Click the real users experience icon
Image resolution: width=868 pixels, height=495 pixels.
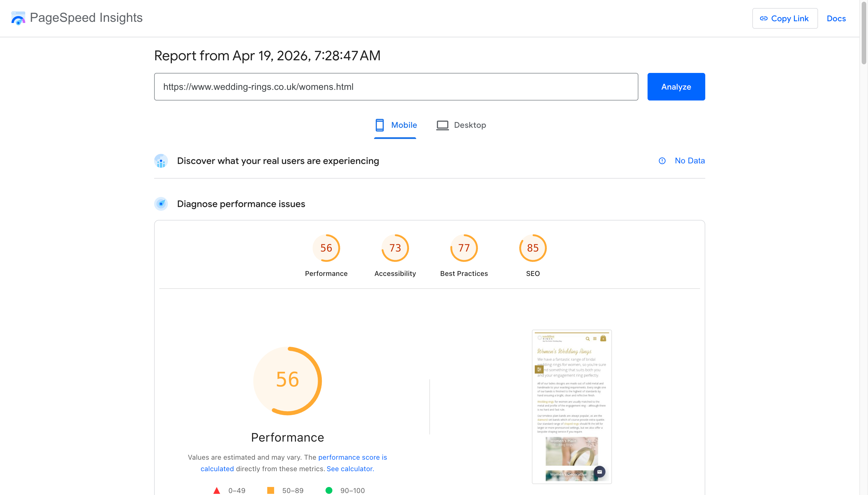[161, 161]
